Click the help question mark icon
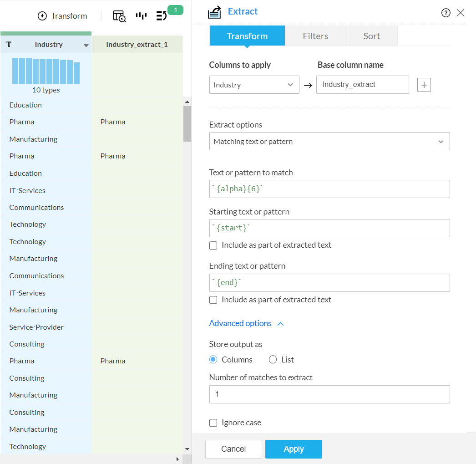The height and width of the screenshot is (464, 476). click(446, 13)
